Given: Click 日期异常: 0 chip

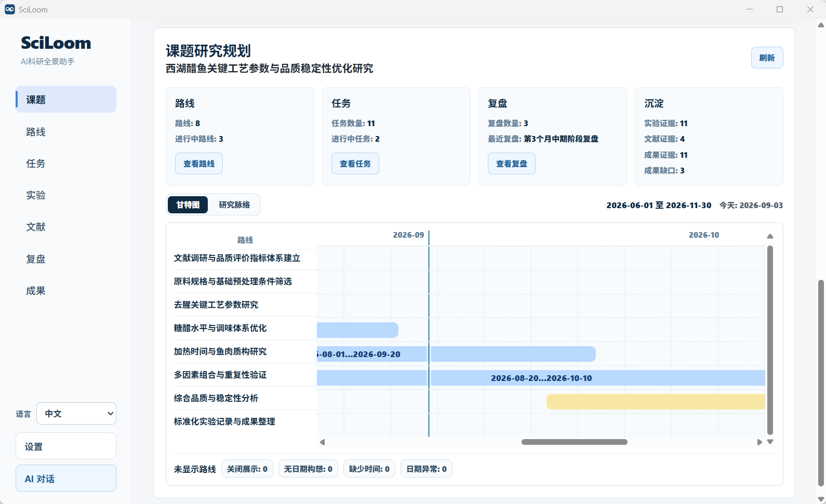Looking at the screenshot, I should [427, 469].
